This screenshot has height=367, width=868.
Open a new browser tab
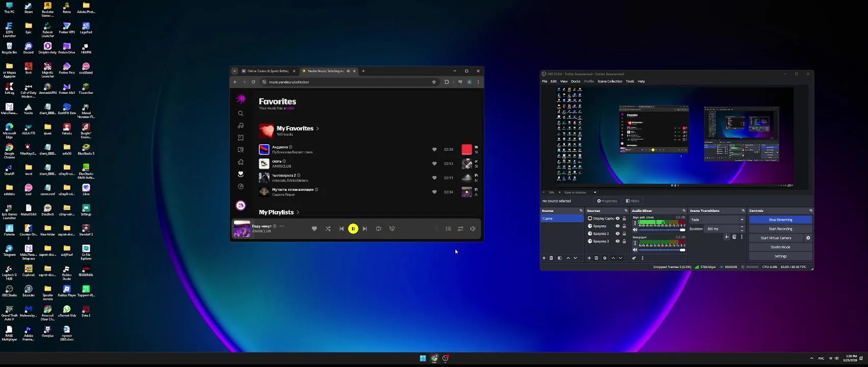click(363, 71)
